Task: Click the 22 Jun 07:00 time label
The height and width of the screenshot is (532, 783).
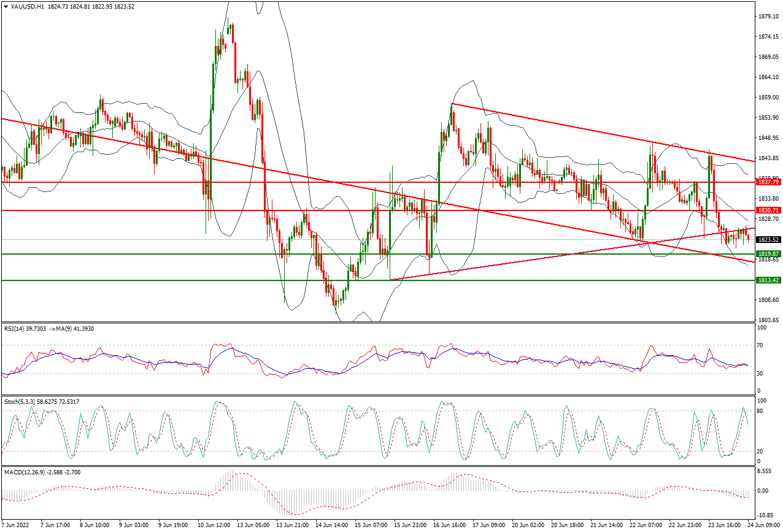Action: [646, 526]
